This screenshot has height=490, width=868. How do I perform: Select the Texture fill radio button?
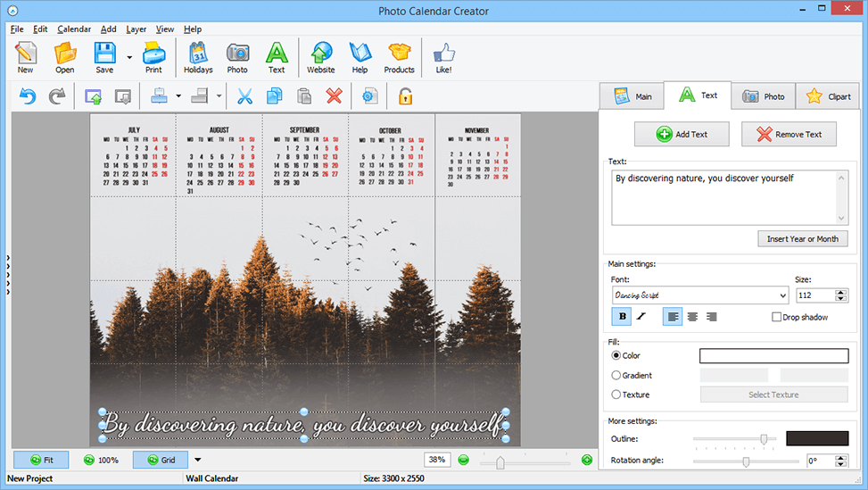[x=616, y=394]
